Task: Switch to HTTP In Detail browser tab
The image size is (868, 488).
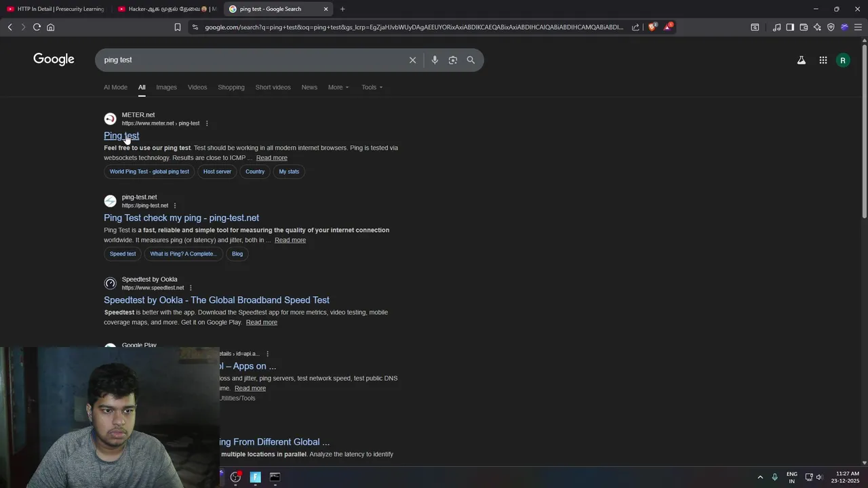Action: click(56, 9)
